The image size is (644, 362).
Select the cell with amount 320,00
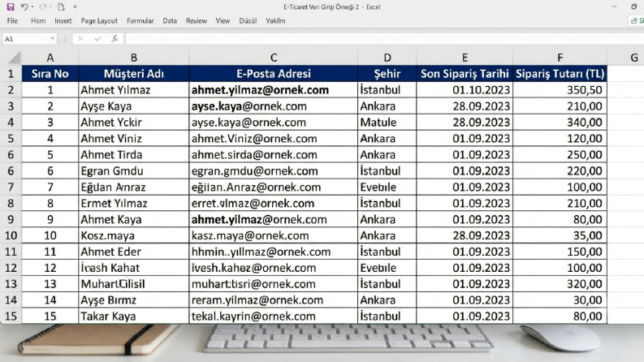[x=560, y=284]
